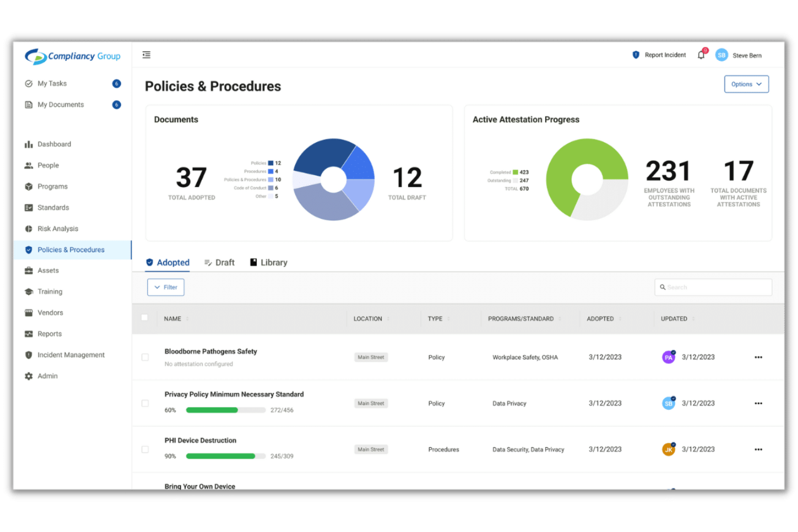Open the Options dropdown
The width and height of the screenshot is (798, 532).
(x=746, y=84)
